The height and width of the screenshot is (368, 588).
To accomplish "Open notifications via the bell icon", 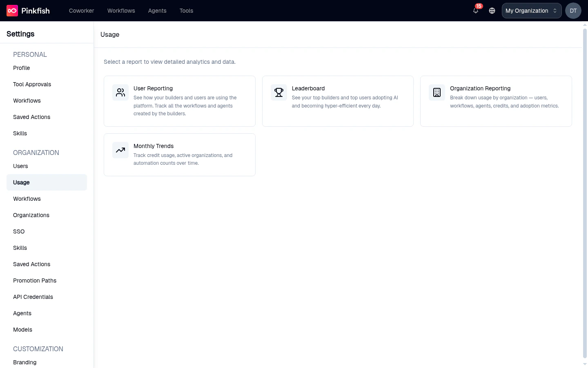I will [x=475, y=11].
